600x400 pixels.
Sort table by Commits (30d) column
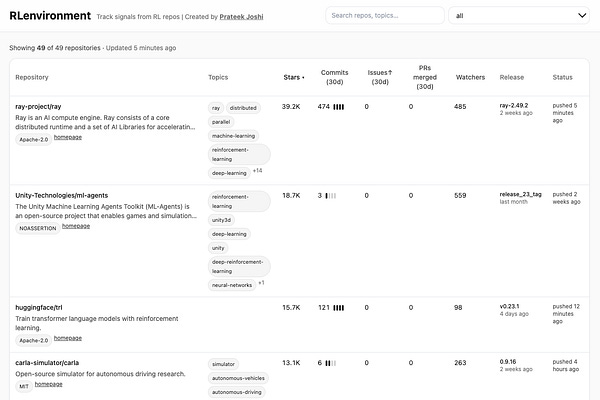334,77
